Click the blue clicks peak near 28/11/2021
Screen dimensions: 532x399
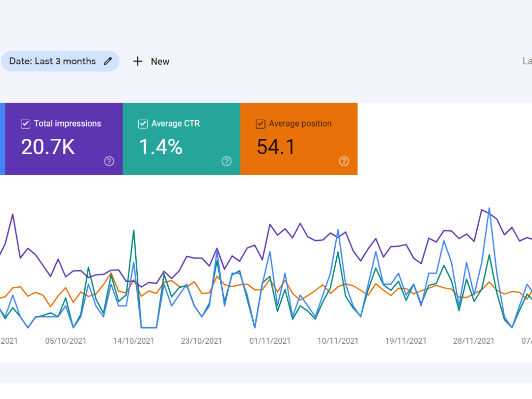click(x=489, y=209)
